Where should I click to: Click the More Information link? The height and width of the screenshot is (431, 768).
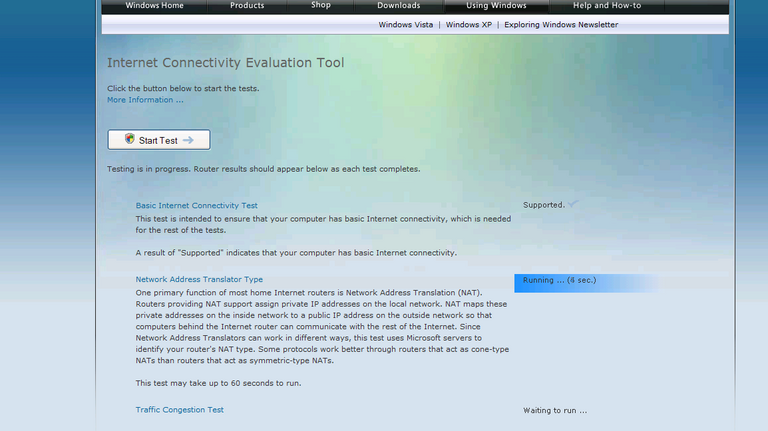[145, 100]
